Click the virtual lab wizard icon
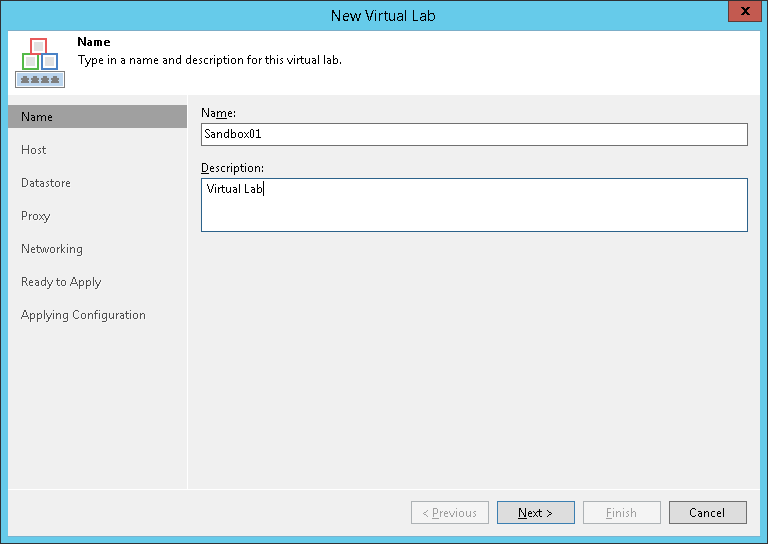This screenshot has height=544, width=768. 39,62
